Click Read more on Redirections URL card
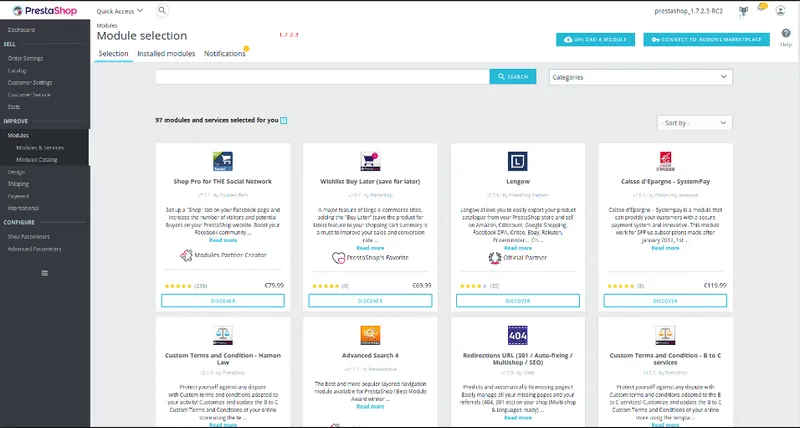The height and width of the screenshot is (428, 800). 518,418
